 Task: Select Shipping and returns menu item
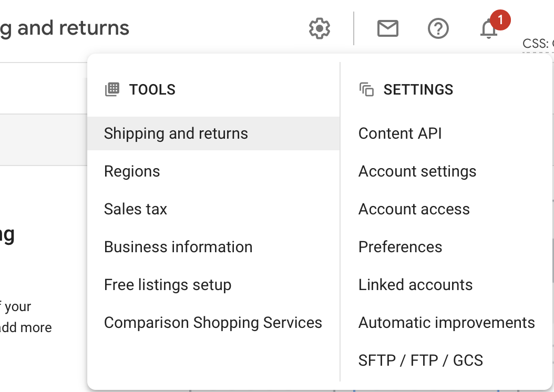176,133
